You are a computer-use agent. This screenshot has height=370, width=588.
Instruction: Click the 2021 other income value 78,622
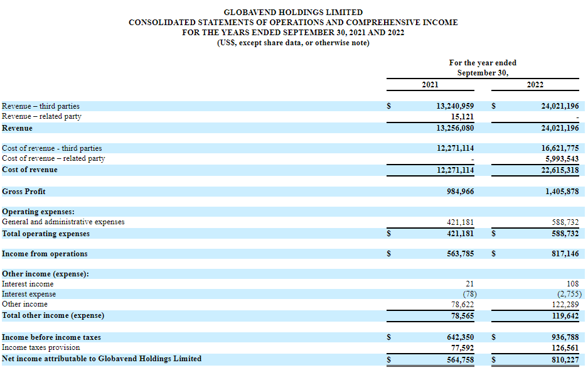462,304
